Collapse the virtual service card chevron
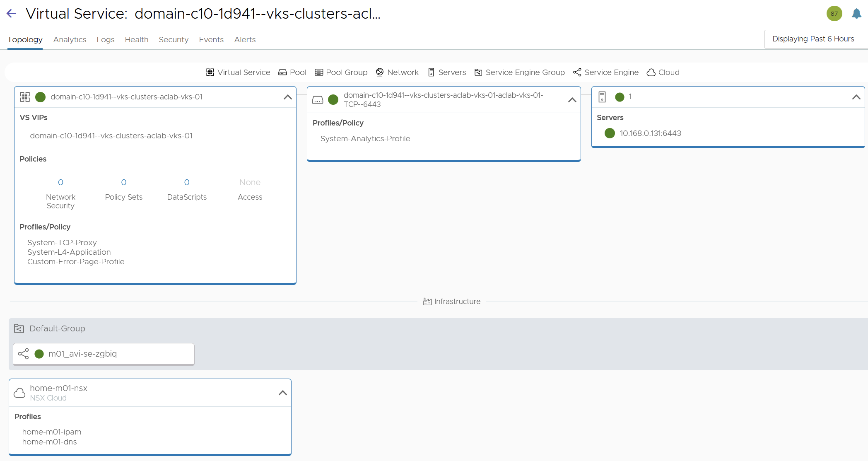 288,97
